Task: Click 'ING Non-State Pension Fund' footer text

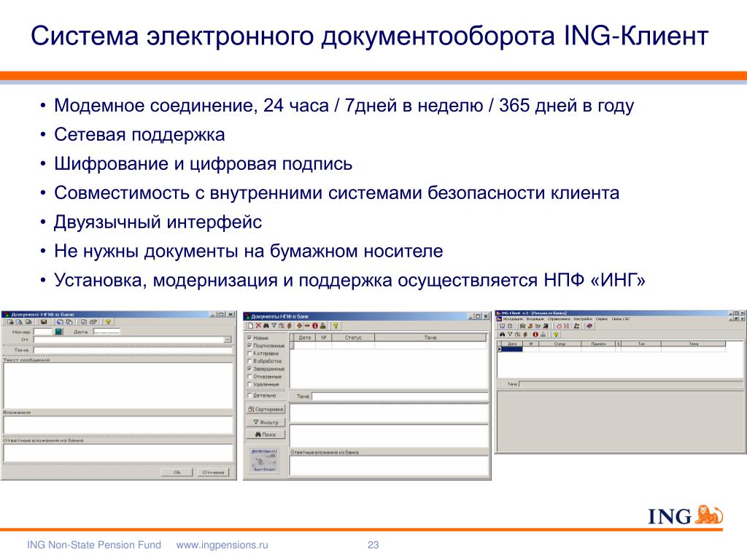Action: click(x=94, y=545)
